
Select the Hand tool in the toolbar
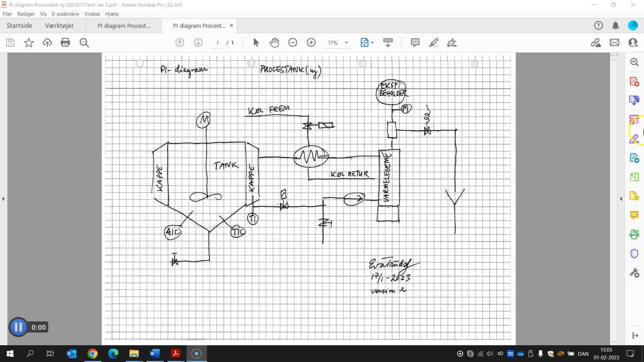point(274,42)
